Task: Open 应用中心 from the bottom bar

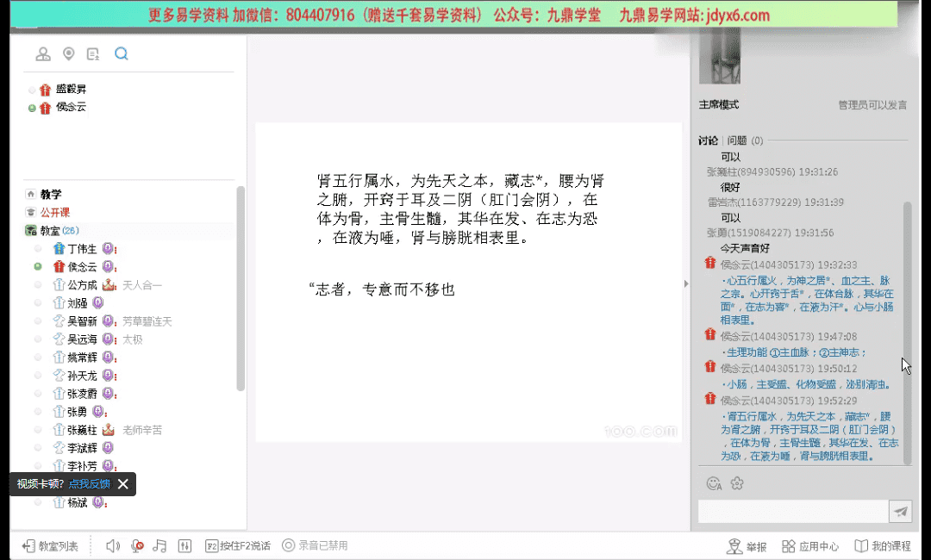Action: click(810, 546)
